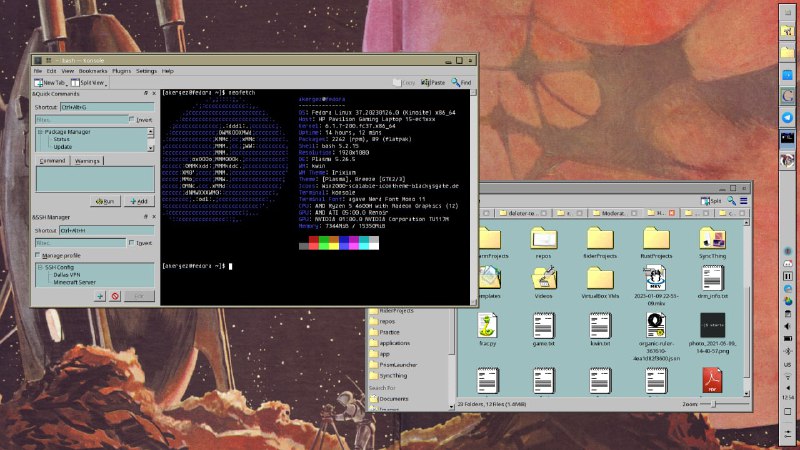Click the red remove SSH entry icon
Viewport: 800px width, 450px height.
[x=115, y=296]
